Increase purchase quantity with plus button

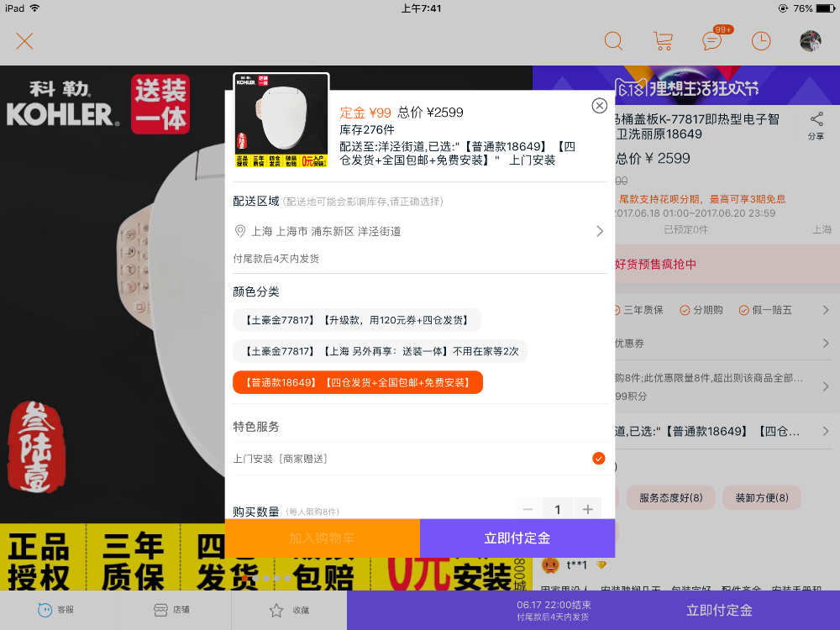click(588, 510)
